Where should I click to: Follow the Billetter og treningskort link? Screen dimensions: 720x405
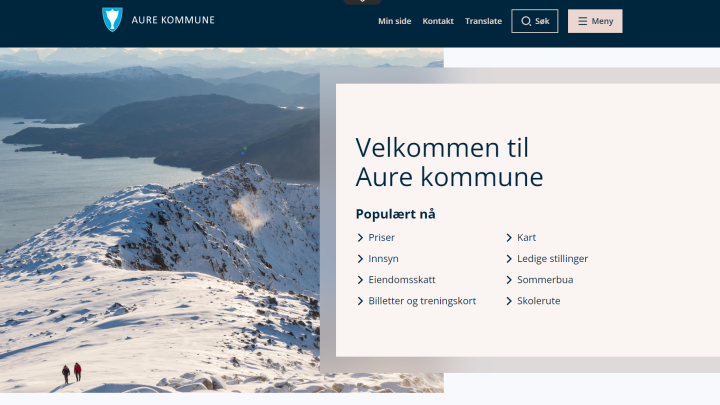click(422, 301)
